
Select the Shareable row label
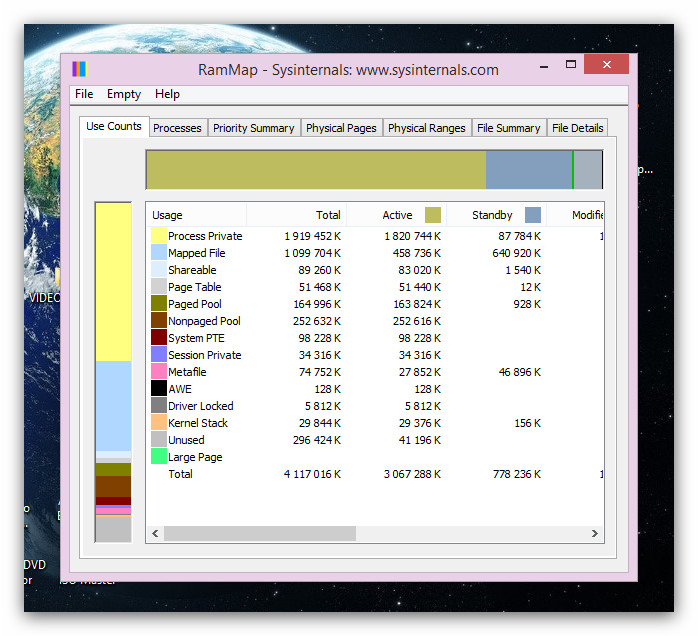point(192,270)
